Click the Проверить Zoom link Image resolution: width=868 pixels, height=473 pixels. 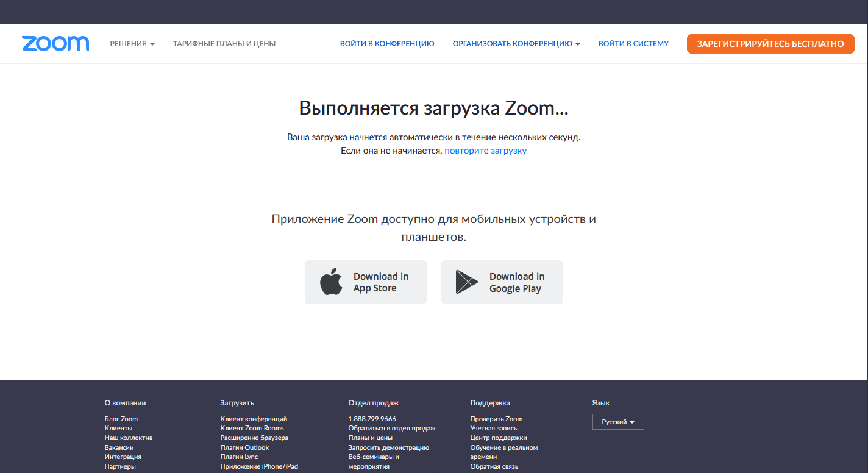[496, 419]
